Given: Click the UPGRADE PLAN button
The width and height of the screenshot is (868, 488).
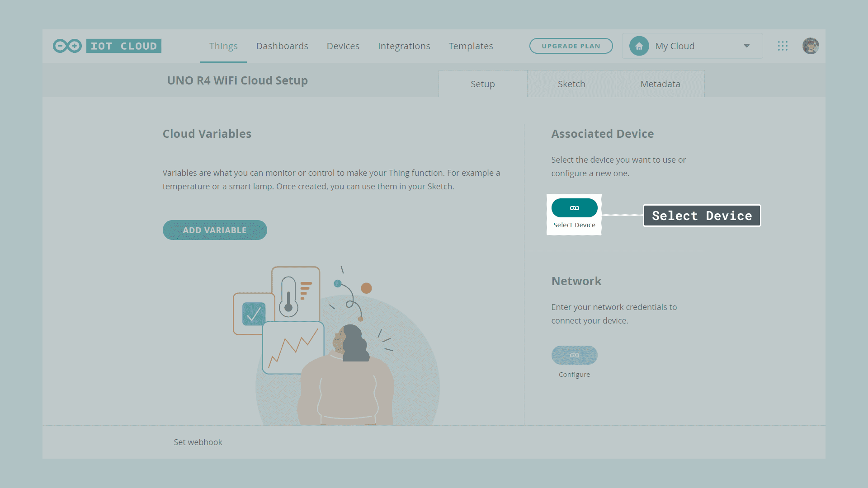Looking at the screenshot, I should point(571,46).
